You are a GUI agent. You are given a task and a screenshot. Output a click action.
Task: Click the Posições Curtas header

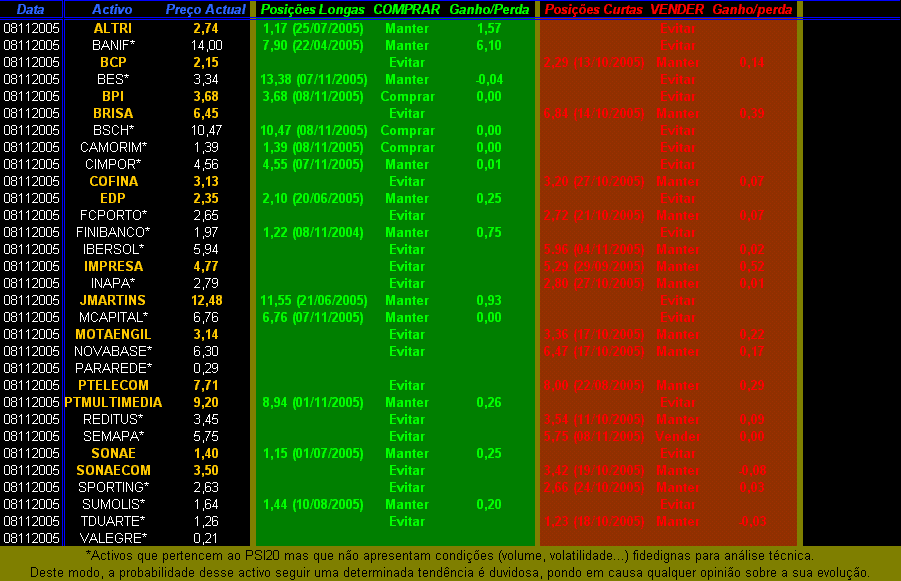(594, 9)
